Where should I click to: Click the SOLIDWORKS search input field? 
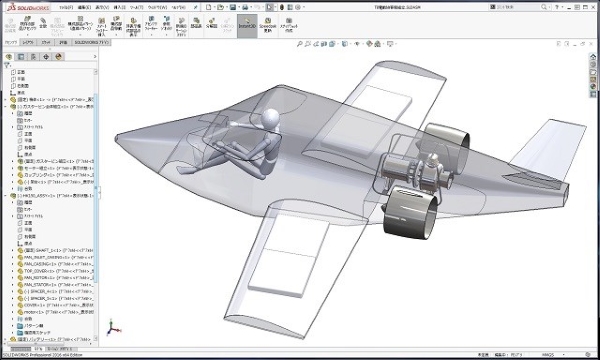click(x=518, y=7)
